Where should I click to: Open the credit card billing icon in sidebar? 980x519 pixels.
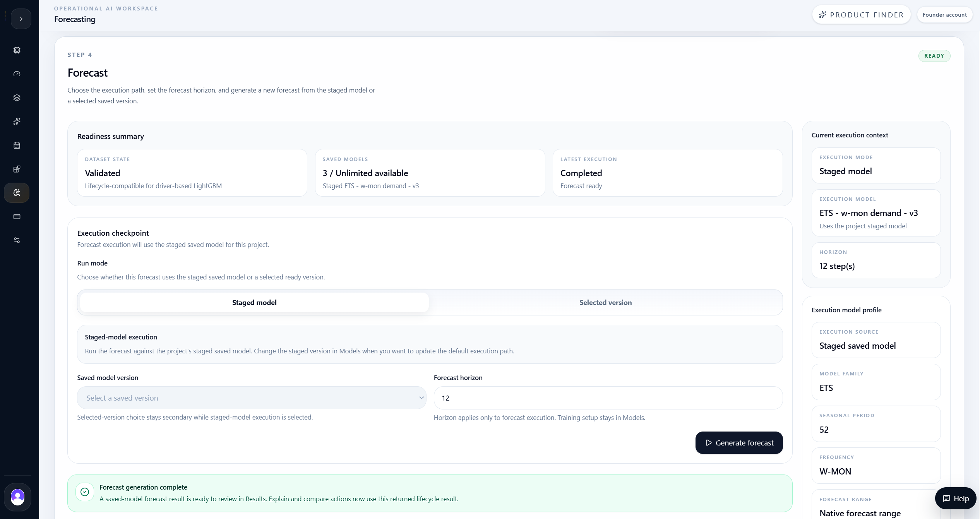(17, 217)
